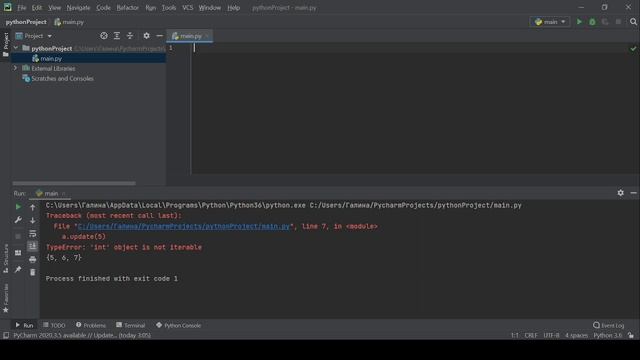The height and width of the screenshot is (360, 640).
Task: Rerun main from Run panel play icon
Action: click(x=18, y=207)
